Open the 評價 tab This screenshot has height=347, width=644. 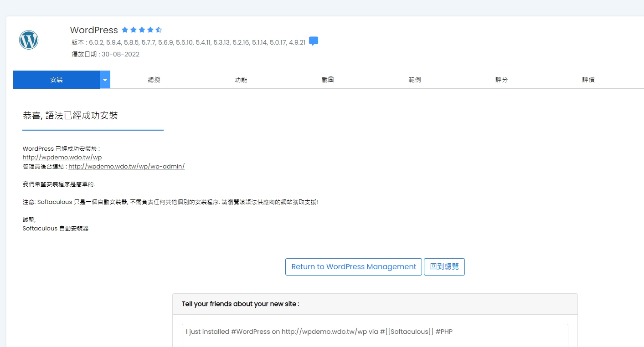coord(588,80)
